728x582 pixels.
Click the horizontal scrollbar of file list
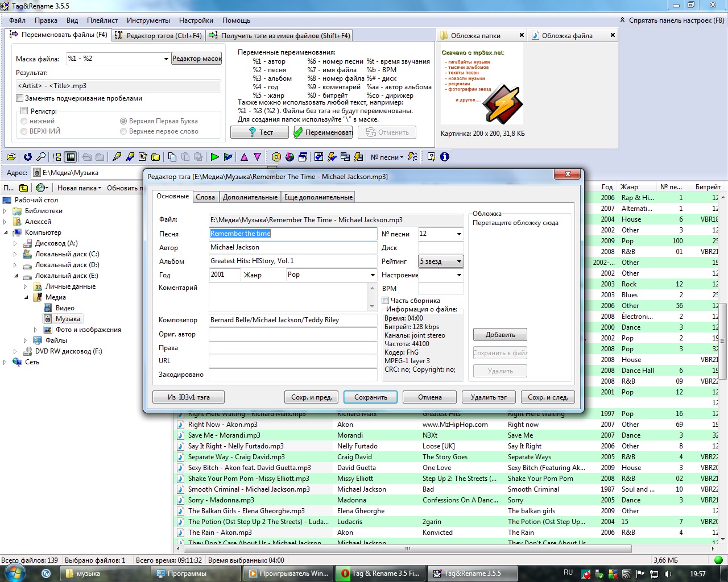[x=407, y=549]
